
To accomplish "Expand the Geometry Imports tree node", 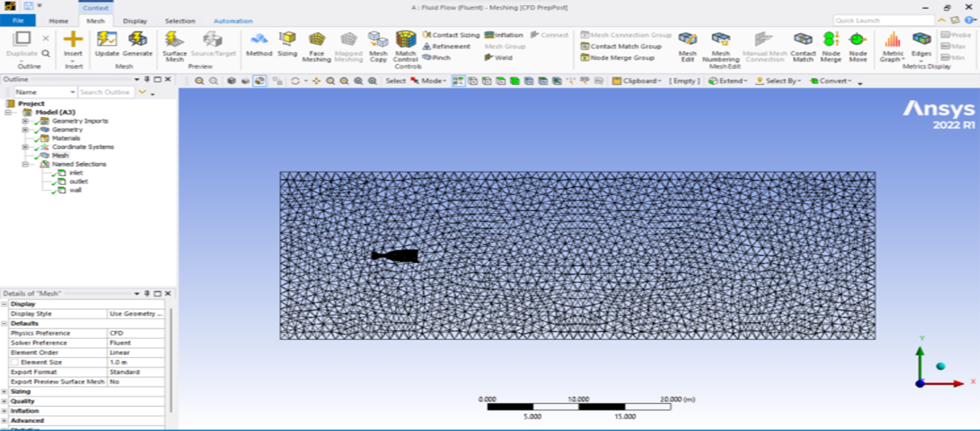I will pyautogui.click(x=26, y=121).
